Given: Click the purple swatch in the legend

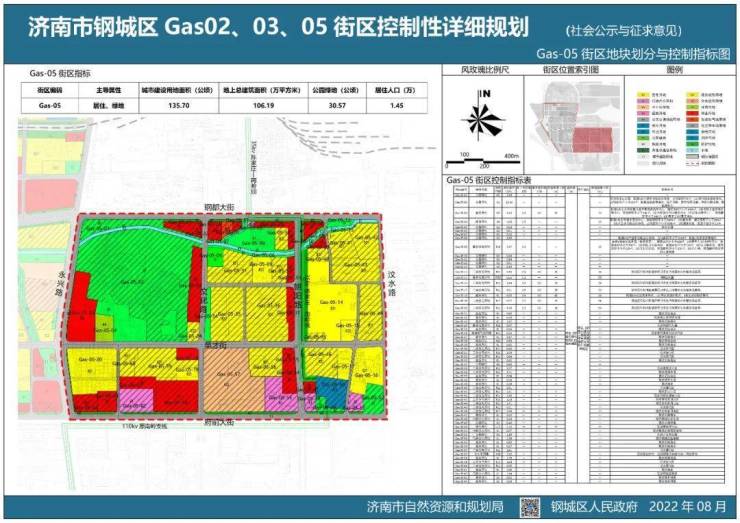Looking at the screenshot, I should 644,101.
